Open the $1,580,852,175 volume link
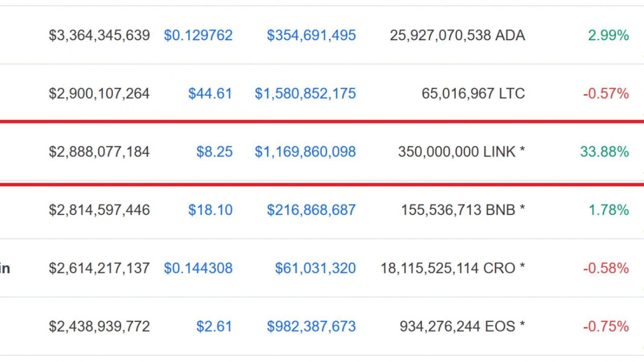 tap(305, 94)
